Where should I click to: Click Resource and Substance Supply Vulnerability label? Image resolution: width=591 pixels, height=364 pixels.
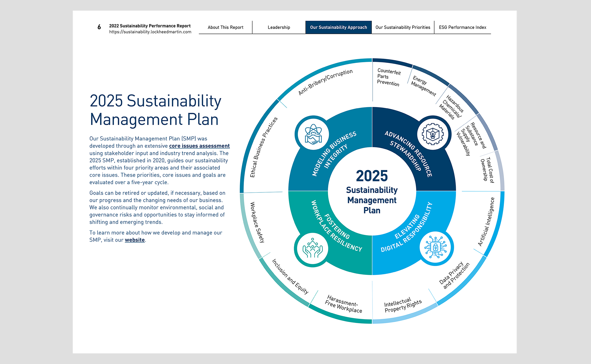(x=471, y=139)
